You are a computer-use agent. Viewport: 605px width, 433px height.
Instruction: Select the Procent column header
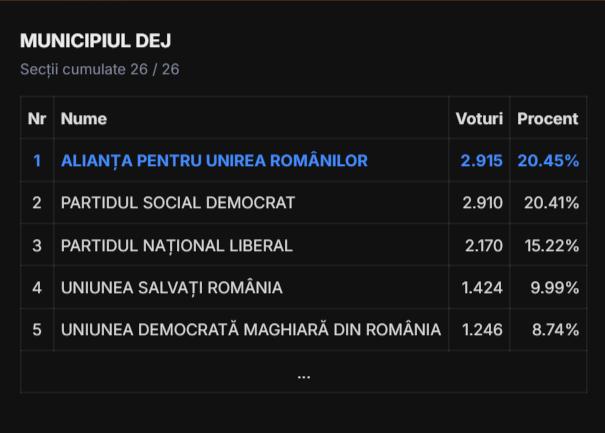coord(547,118)
